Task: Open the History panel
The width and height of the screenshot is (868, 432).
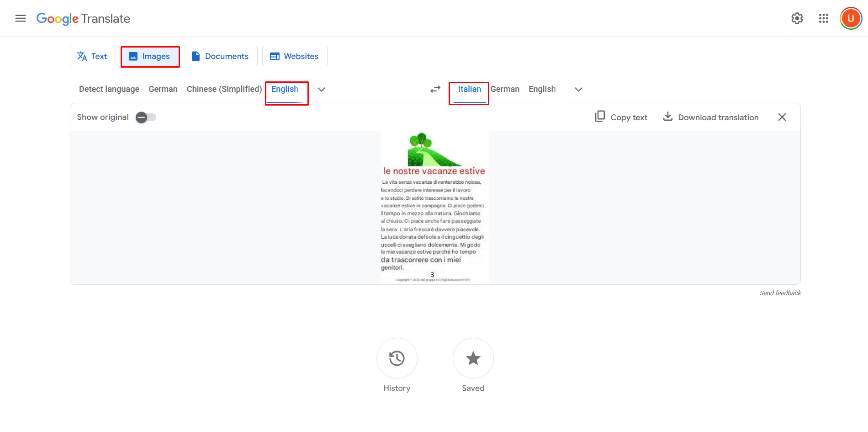Action: [x=397, y=365]
